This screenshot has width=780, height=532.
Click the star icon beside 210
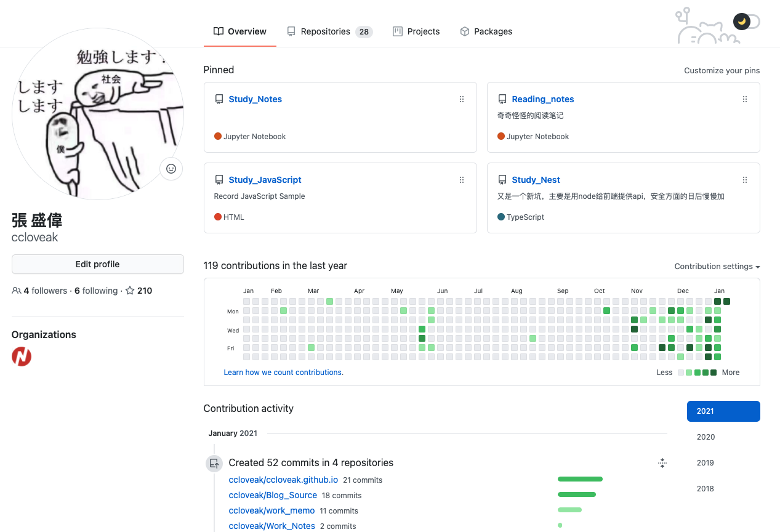[x=130, y=291]
